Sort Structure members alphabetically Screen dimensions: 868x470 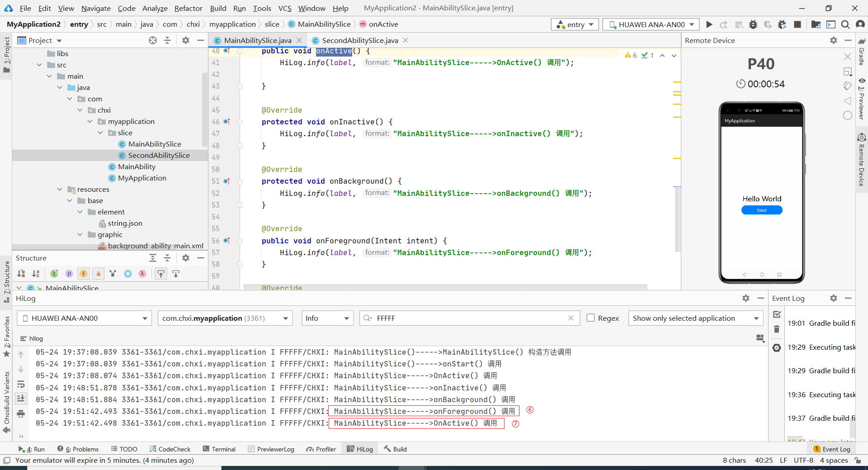coord(36,274)
